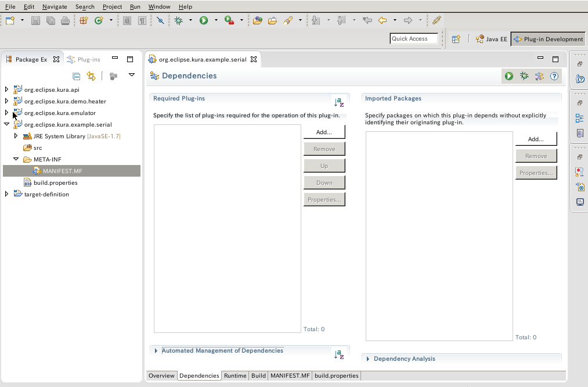
Task: Click Add button for Required Plug-ins
Action: point(324,132)
